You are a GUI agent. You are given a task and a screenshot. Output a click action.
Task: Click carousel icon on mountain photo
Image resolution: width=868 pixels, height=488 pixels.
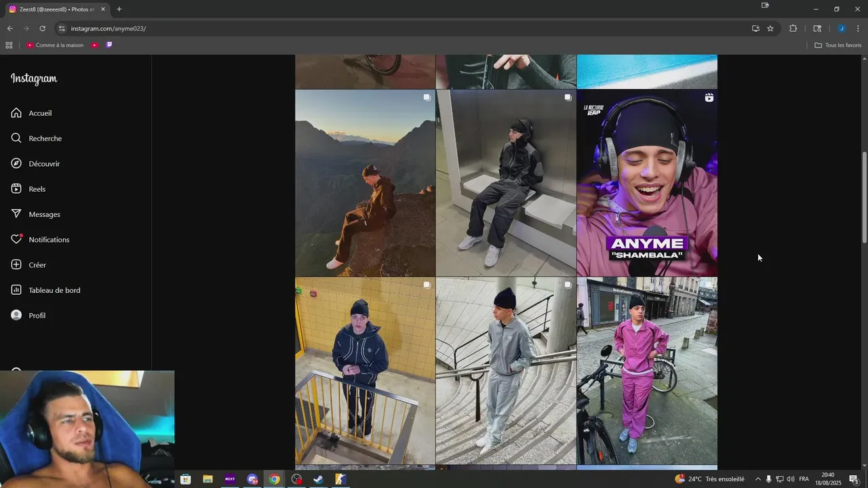(x=427, y=98)
